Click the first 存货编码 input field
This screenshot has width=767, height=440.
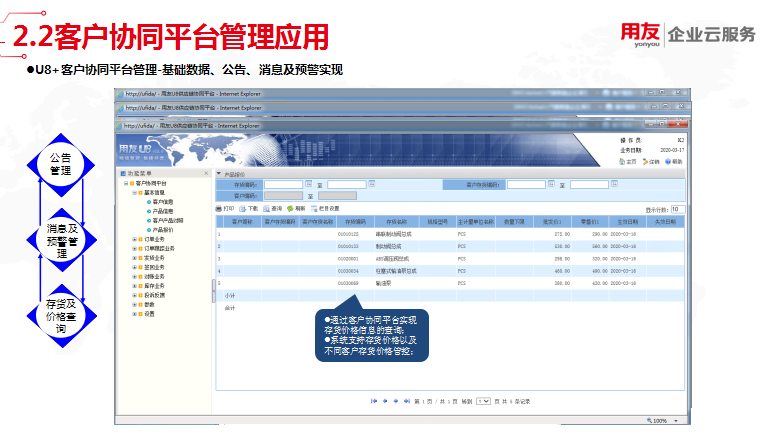coord(284,184)
